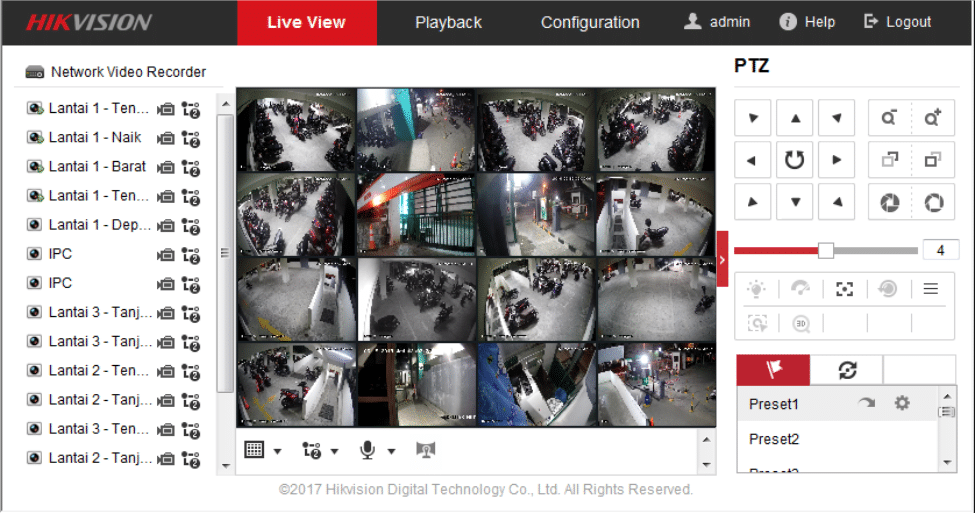Select the Patrol tab
Viewport: 975px width, 513px height.
pyautogui.click(x=847, y=370)
